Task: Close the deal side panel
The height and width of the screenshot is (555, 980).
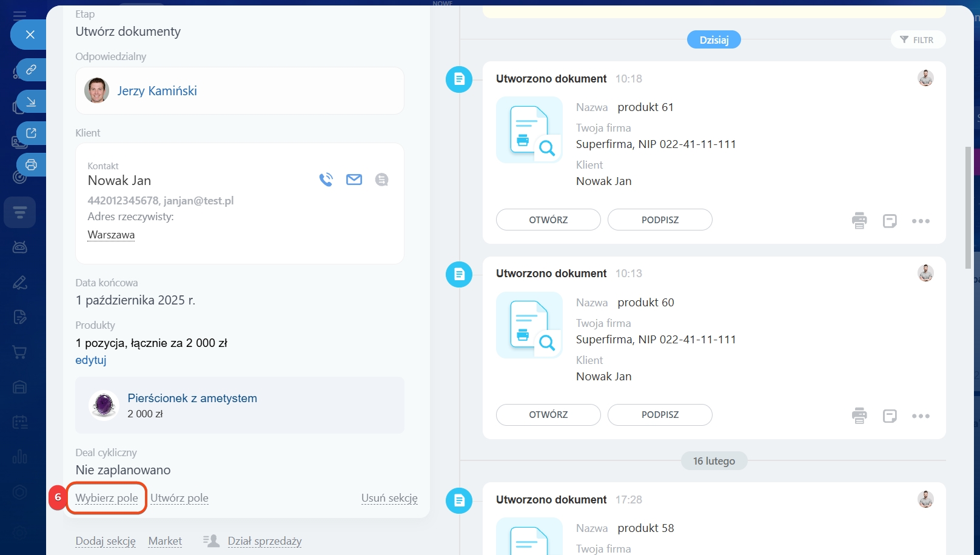Action: click(30, 35)
